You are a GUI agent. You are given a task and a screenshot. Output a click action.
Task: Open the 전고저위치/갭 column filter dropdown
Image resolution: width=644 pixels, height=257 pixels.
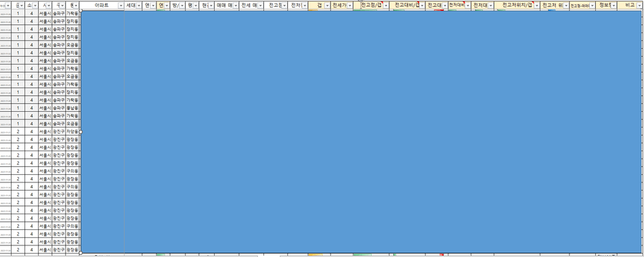(x=536, y=5)
